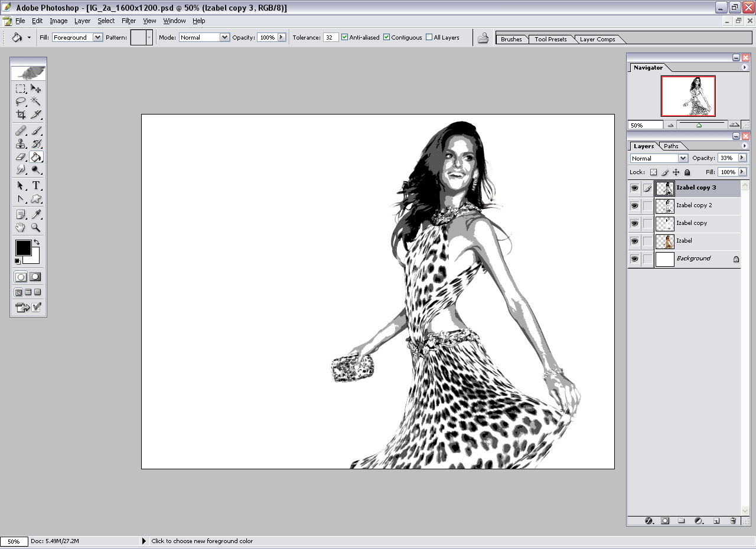This screenshot has height=549, width=756.
Task: Activate the Hand tool
Action: pyautogui.click(x=21, y=227)
